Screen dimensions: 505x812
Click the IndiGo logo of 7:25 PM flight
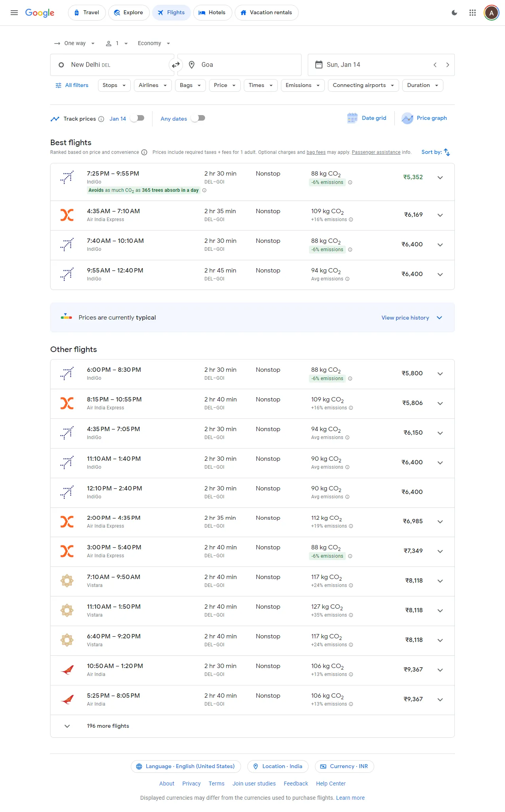click(x=67, y=177)
